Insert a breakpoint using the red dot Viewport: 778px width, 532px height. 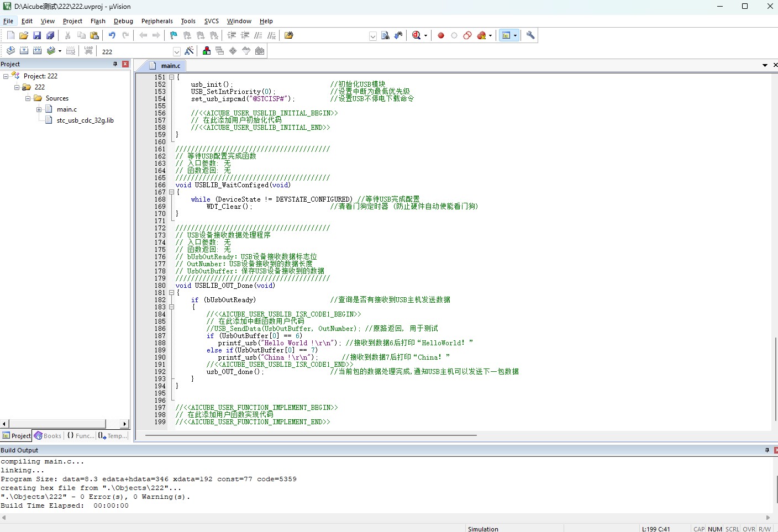coord(441,35)
